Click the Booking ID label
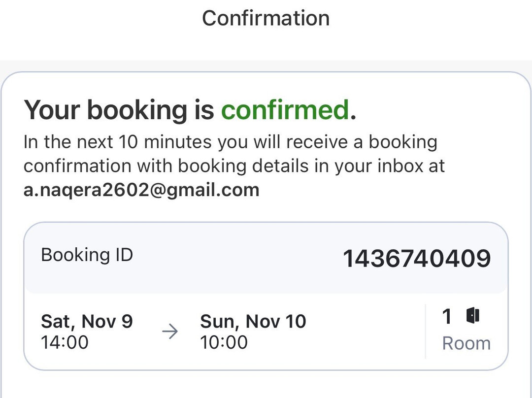This screenshot has height=398, width=532. click(x=87, y=255)
